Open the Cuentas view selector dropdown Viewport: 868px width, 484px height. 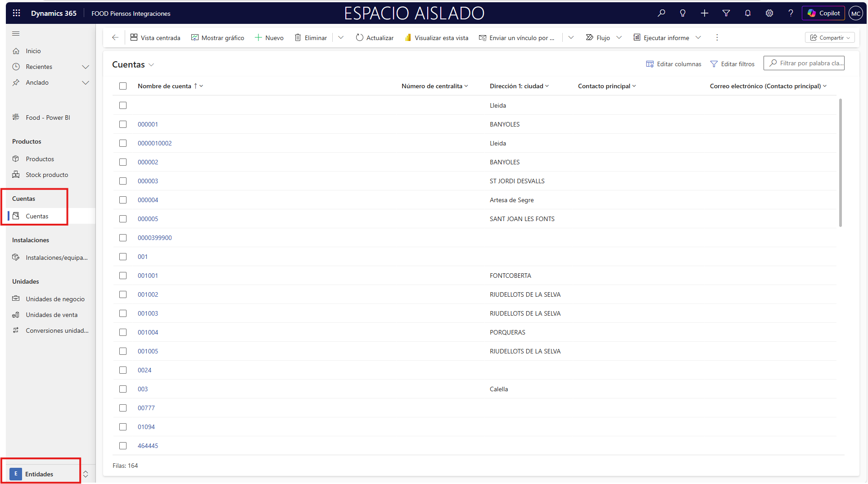tap(151, 65)
